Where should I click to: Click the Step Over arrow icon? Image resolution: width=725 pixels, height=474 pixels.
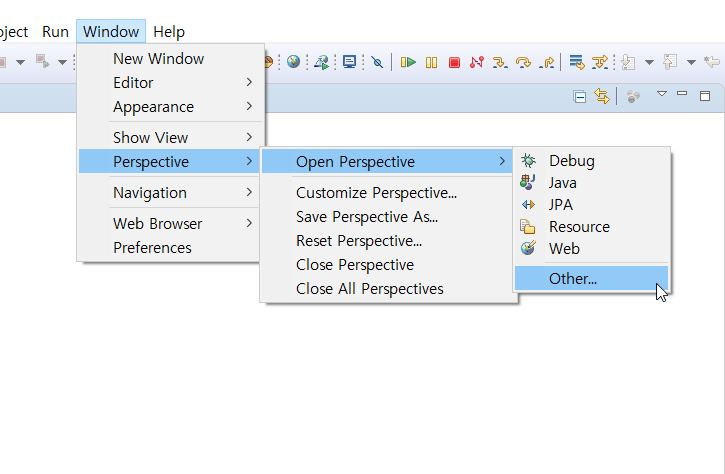[523, 62]
